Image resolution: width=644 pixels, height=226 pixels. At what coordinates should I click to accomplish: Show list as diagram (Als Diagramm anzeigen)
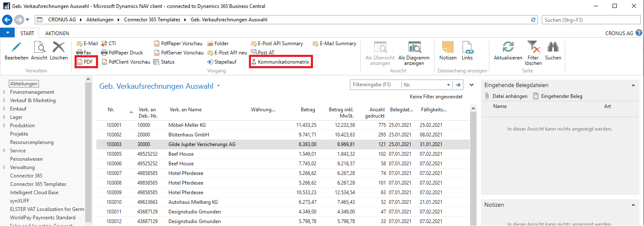click(x=414, y=47)
